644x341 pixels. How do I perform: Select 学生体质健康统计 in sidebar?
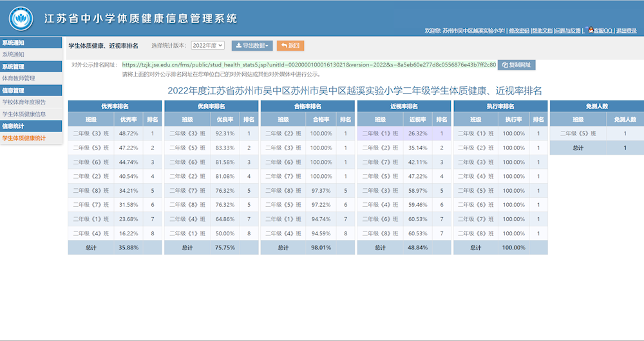click(31, 138)
